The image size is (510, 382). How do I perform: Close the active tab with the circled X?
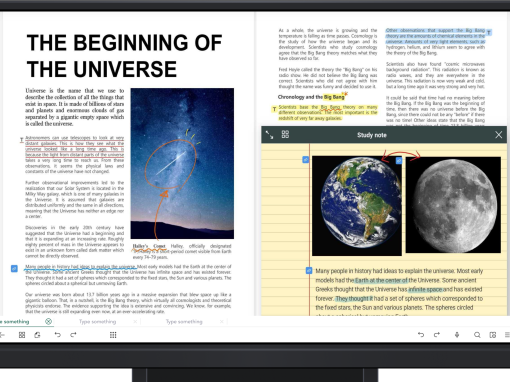click(x=48, y=321)
